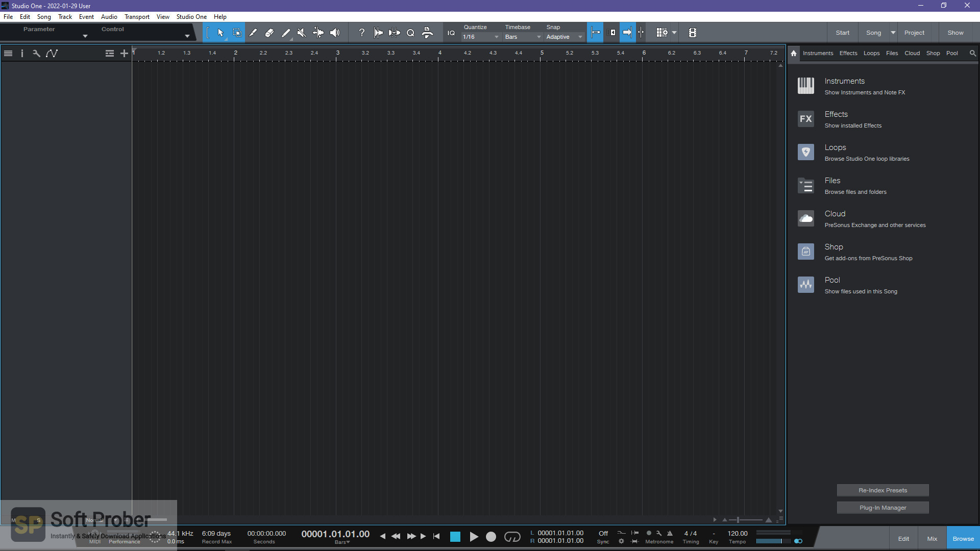Open the Bars time display dropdown
980x551 pixels.
click(342, 542)
